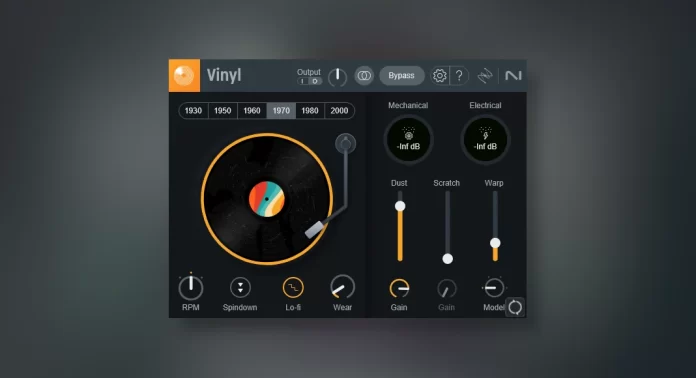Viewport: 696px width, 378px height.
Task: Click the Wear knob
Action: point(342,287)
